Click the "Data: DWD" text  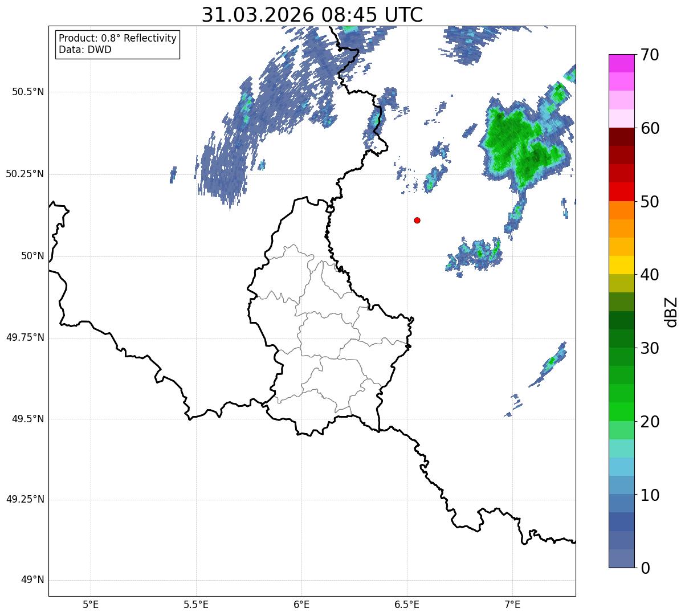click(85, 50)
